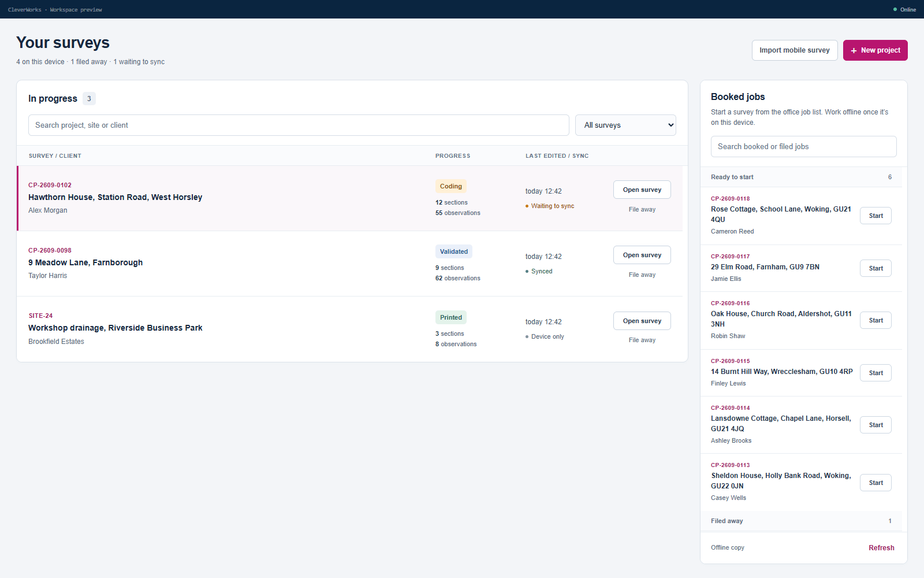Screen dimensions: 924x578
Task: Open survey for Hawthorn House, Station Road
Action: click(x=642, y=190)
